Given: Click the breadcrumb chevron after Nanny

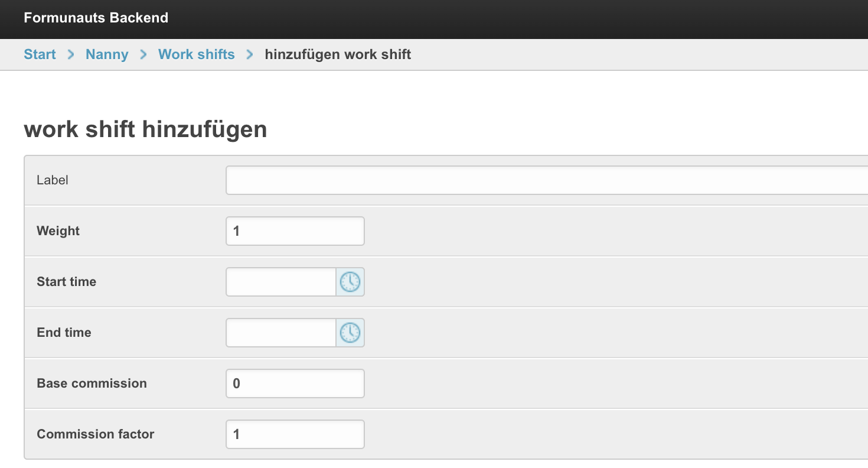Looking at the screenshot, I should [143, 54].
